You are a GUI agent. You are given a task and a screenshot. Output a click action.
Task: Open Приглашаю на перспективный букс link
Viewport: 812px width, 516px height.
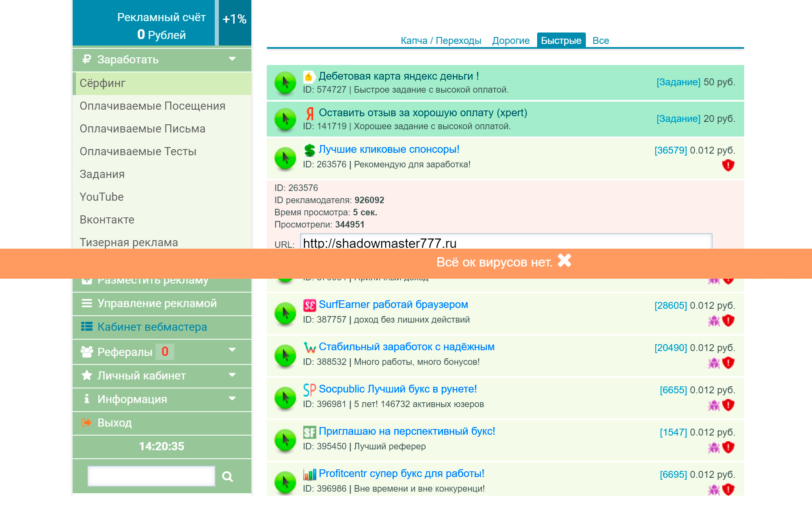tap(407, 431)
